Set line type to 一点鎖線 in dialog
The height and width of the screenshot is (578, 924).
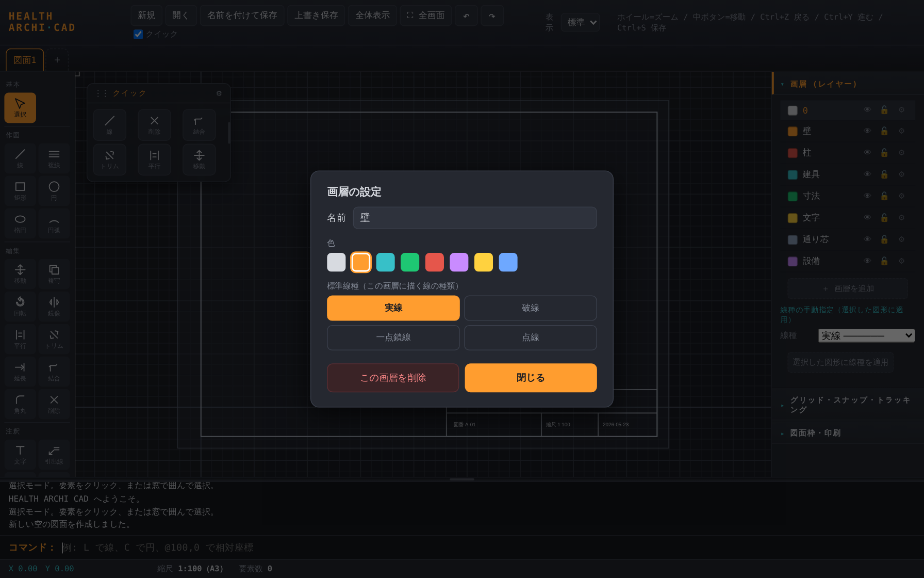[393, 338]
